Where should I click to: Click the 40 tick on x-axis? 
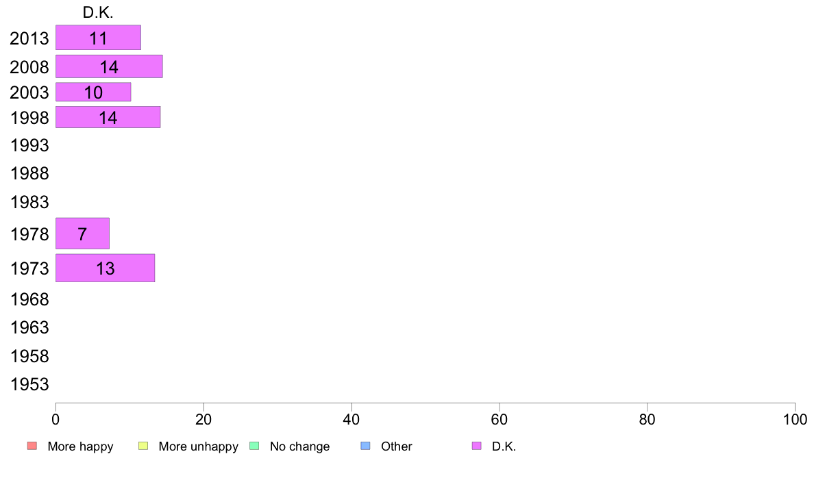pyautogui.click(x=351, y=419)
